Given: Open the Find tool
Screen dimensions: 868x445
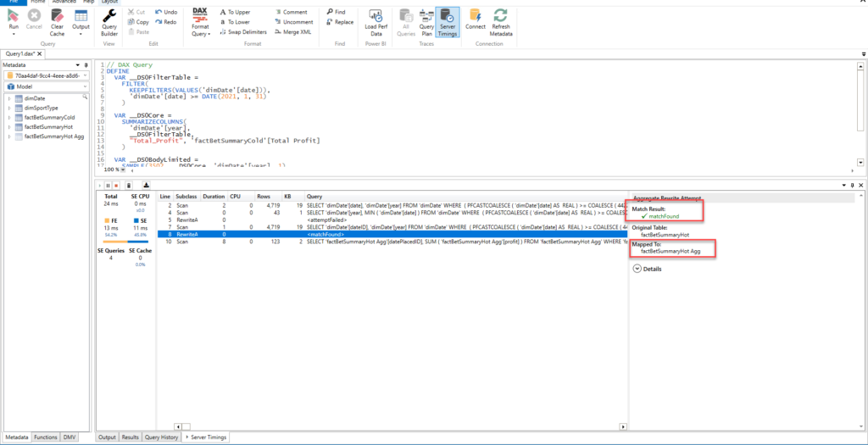Looking at the screenshot, I should point(336,12).
